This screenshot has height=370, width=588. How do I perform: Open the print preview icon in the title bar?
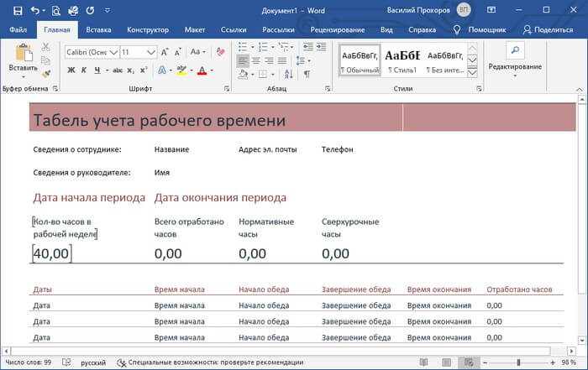[56, 10]
